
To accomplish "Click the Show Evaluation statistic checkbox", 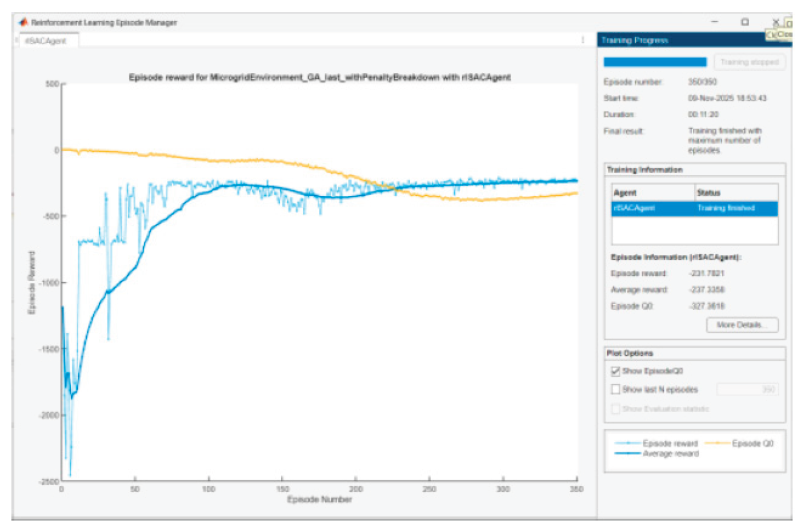I will click(x=615, y=409).
